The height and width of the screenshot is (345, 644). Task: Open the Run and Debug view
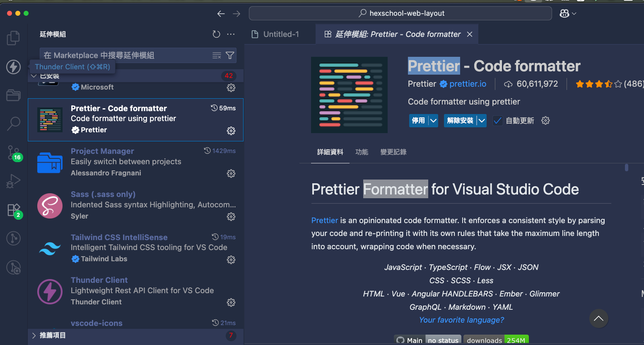click(13, 181)
